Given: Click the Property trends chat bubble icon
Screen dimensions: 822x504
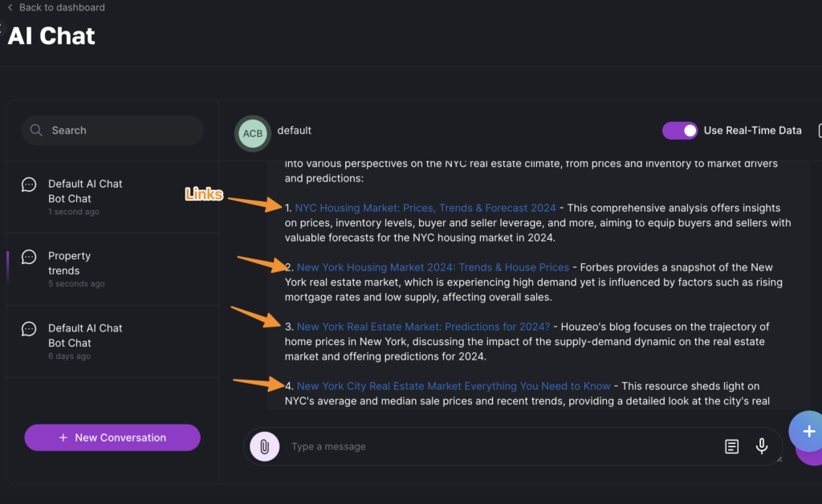Looking at the screenshot, I should (29, 257).
